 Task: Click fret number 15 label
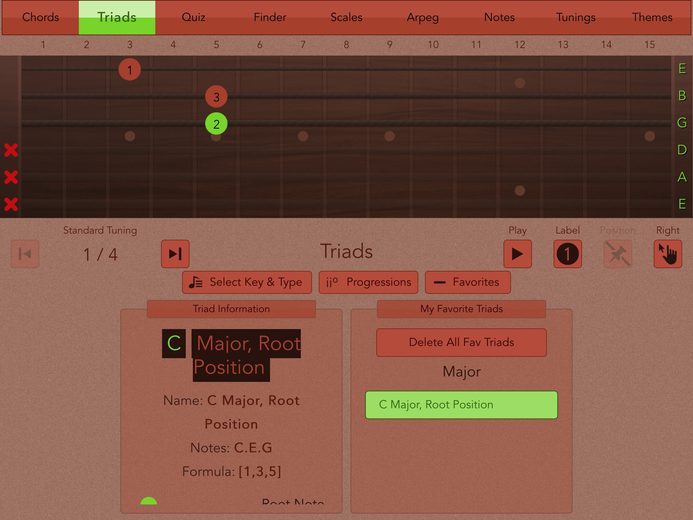[x=649, y=44]
